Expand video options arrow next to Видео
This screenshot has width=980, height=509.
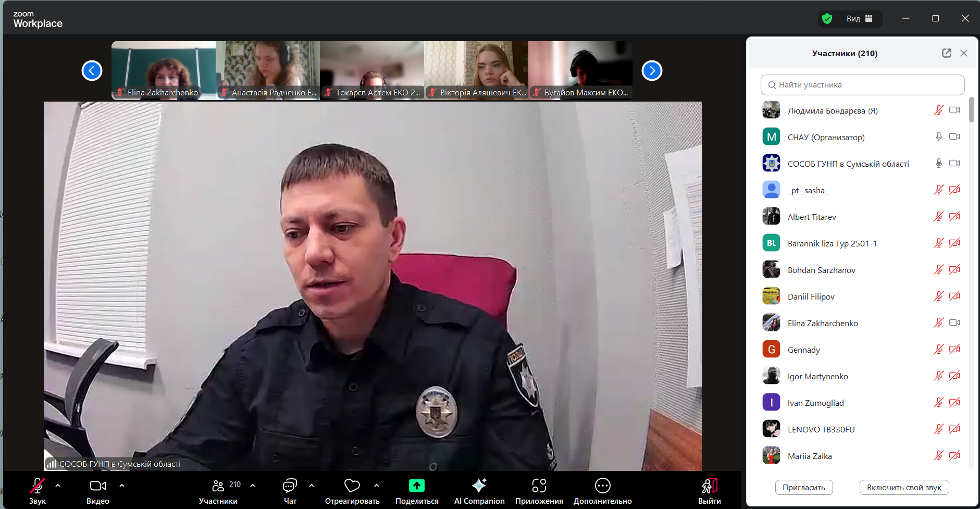point(122,486)
